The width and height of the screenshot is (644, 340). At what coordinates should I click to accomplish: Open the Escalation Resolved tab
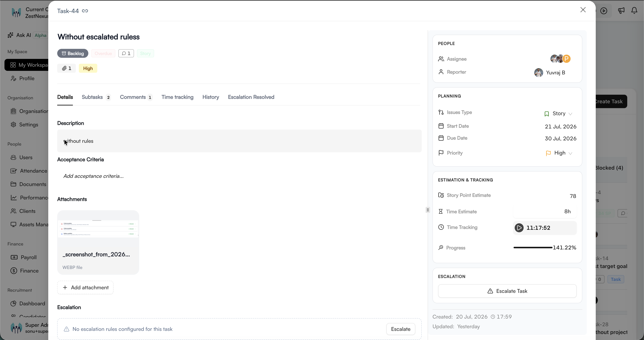(251, 97)
